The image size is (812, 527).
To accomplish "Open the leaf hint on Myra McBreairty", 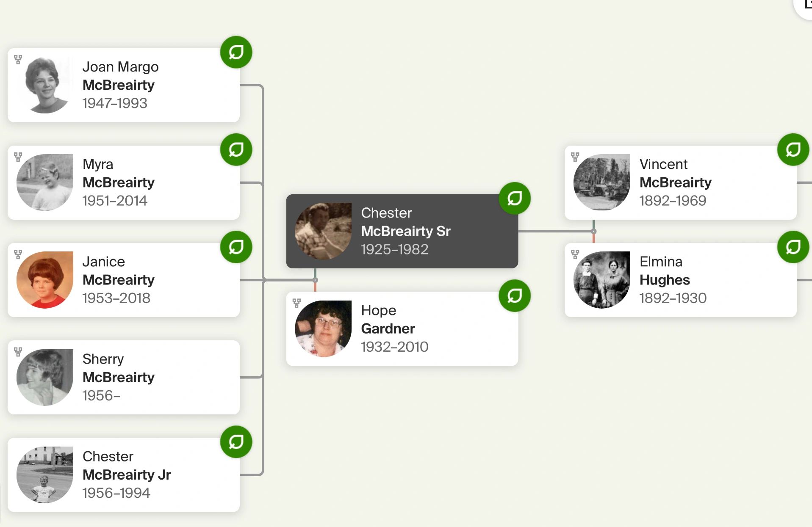I will 236,150.
